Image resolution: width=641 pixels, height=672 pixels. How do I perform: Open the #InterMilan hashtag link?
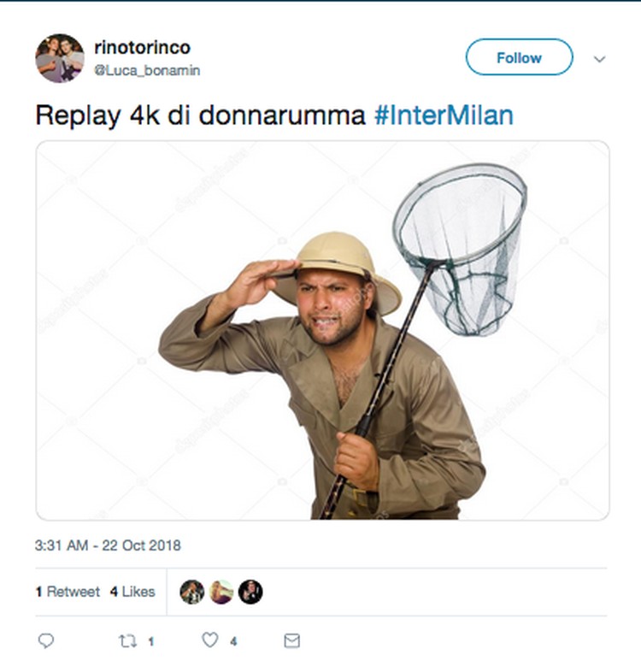444,115
